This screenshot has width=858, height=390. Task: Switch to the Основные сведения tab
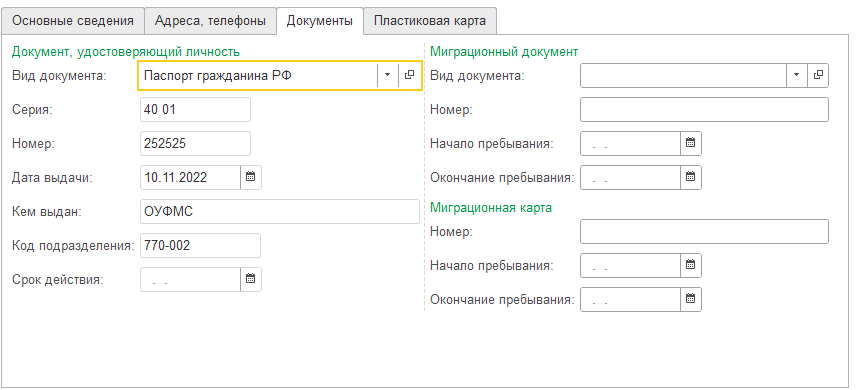pos(73,21)
